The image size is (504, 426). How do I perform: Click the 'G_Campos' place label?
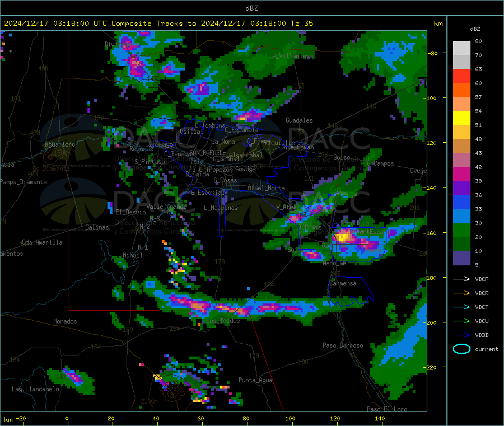pos(381,163)
